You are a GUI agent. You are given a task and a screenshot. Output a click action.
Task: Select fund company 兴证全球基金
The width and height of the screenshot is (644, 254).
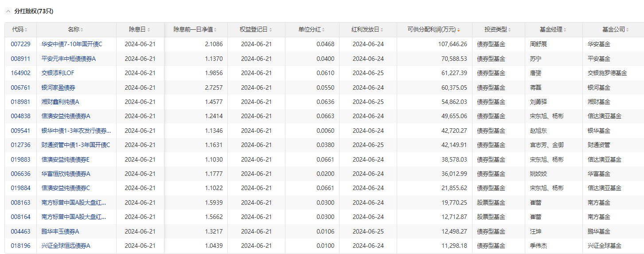tap(605, 246)
